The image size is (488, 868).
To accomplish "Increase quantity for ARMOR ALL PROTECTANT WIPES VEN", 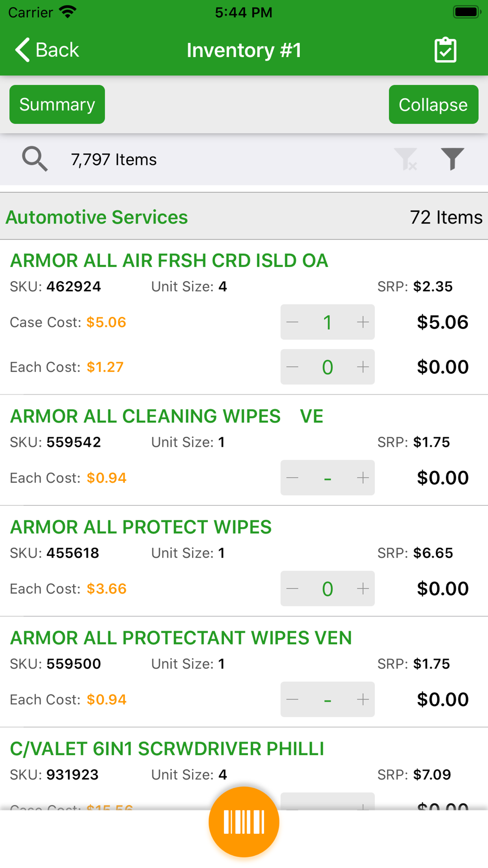I will pyautogui.click(x=363, y=700).
